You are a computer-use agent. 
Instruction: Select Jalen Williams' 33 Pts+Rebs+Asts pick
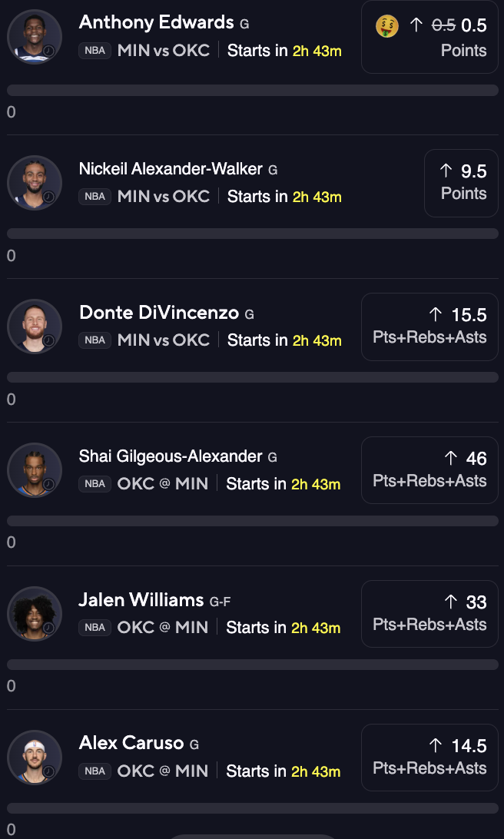click(429, 614)
